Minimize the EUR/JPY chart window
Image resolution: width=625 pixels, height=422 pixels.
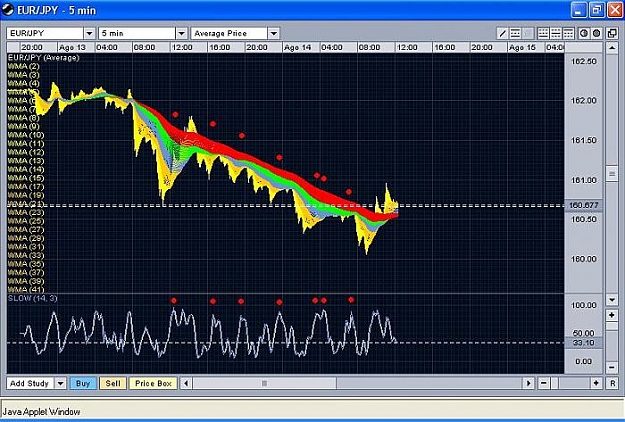tap(579, 10)
